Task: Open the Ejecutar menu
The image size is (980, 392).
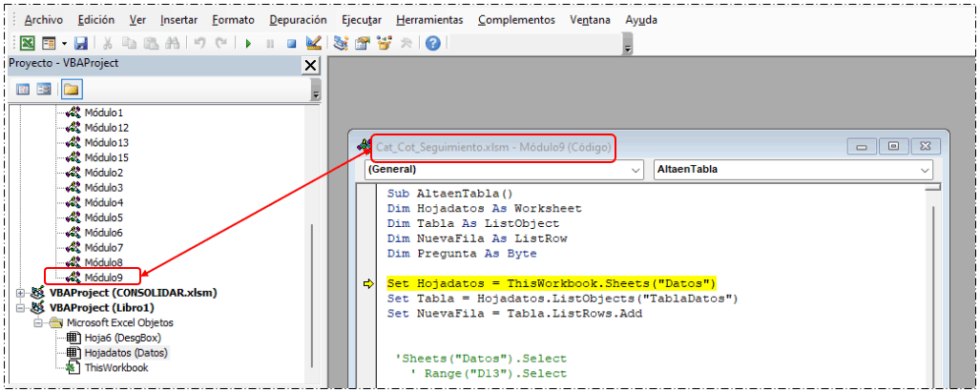Action: (362, 20)
